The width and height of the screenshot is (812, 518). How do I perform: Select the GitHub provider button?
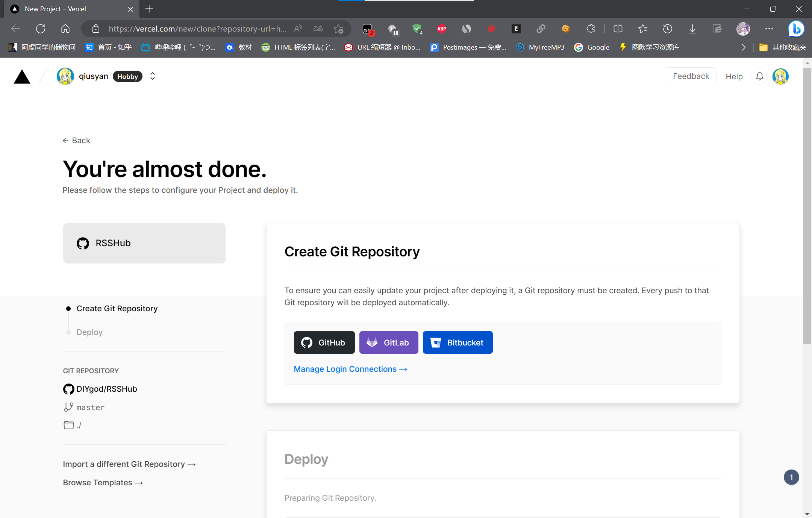pyautogui.click(x=324, y=342)
